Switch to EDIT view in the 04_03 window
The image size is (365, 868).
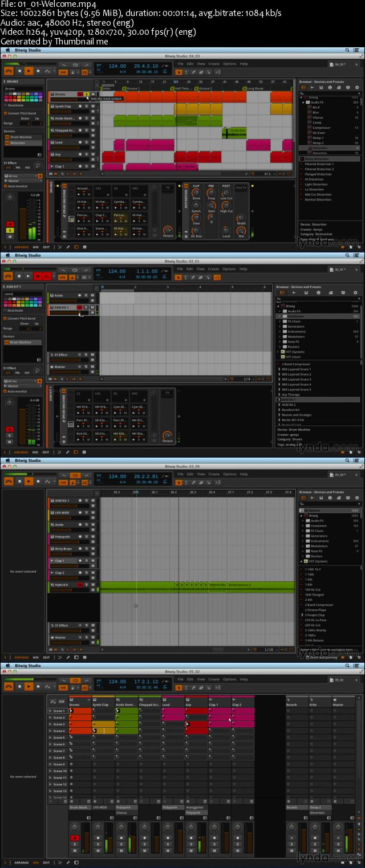point(46,247)
